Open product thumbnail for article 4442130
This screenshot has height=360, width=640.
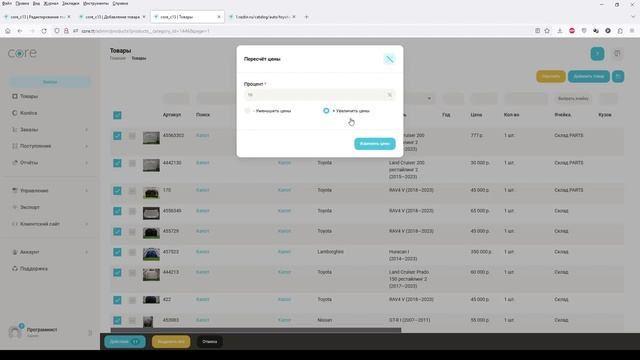point(151,165)
